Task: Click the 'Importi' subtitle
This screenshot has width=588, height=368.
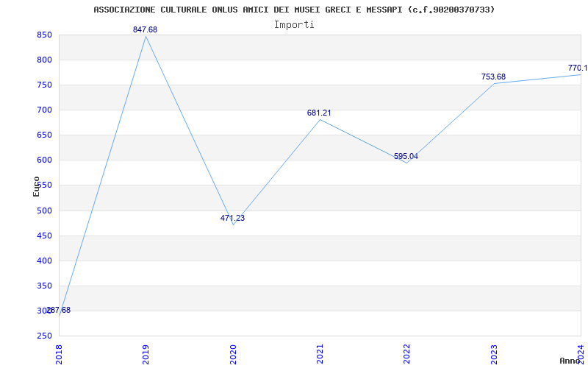Action: (x=294, y=25)
